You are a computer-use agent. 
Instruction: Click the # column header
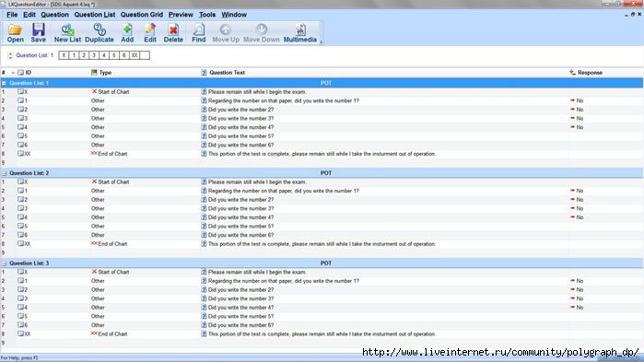[4, 73]
